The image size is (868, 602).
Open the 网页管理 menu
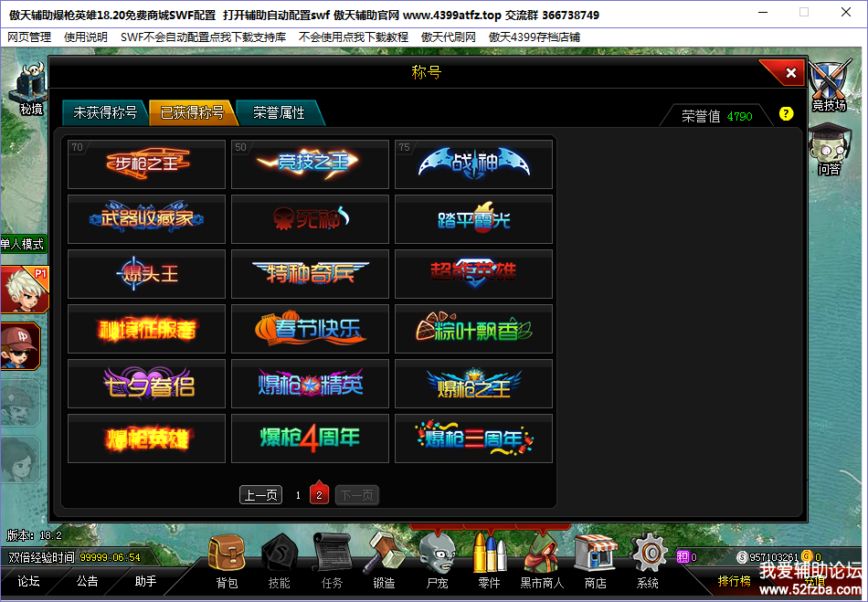tap(29, 37)
